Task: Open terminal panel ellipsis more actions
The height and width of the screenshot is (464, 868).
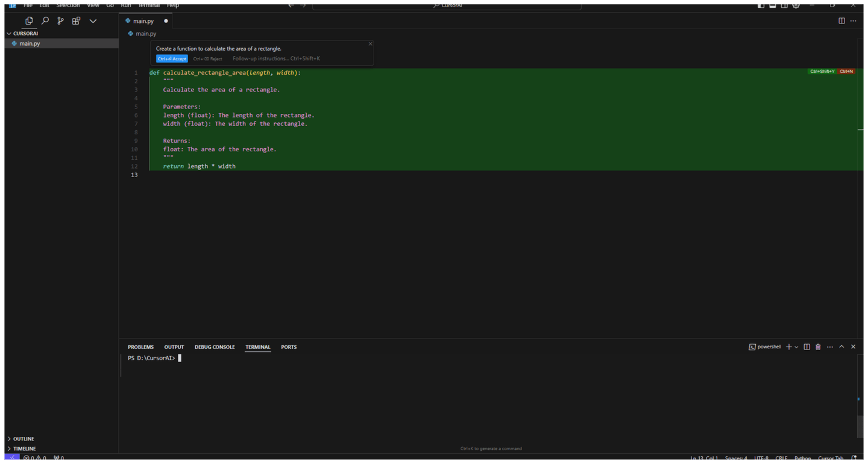Action: click(x=830, y=347)
